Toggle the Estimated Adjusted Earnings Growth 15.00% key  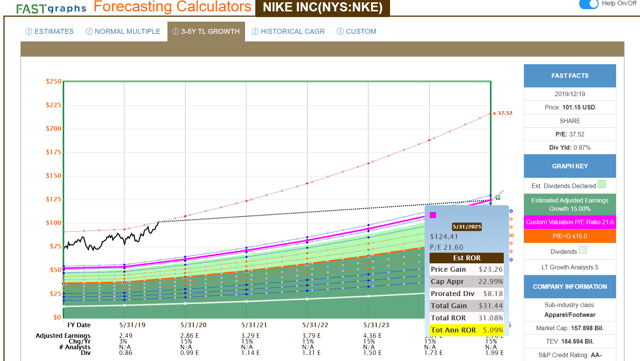point(570,205)
